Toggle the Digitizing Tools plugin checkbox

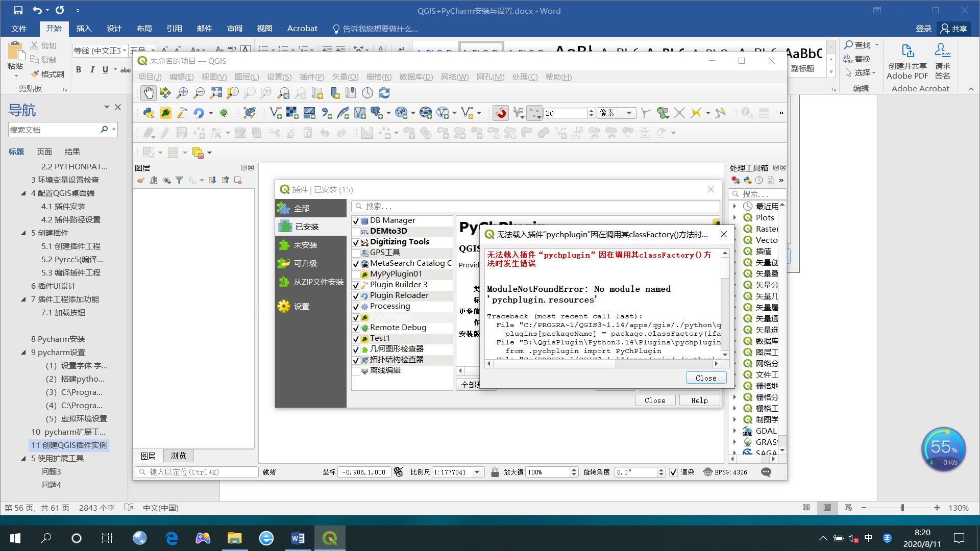click(x=356, y=242)
